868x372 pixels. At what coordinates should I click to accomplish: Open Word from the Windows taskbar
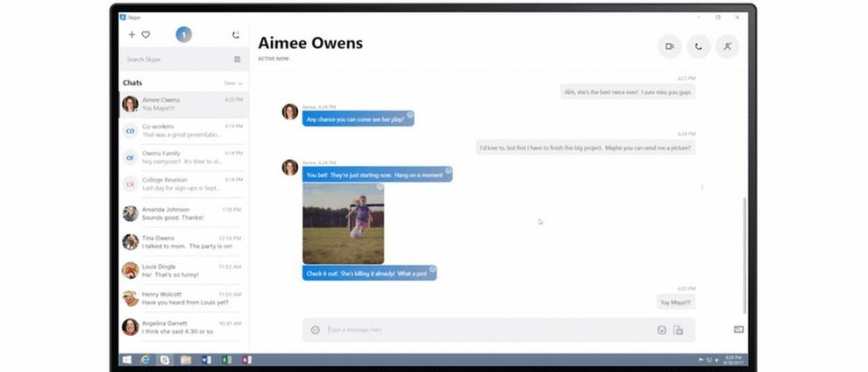[206, 360]
